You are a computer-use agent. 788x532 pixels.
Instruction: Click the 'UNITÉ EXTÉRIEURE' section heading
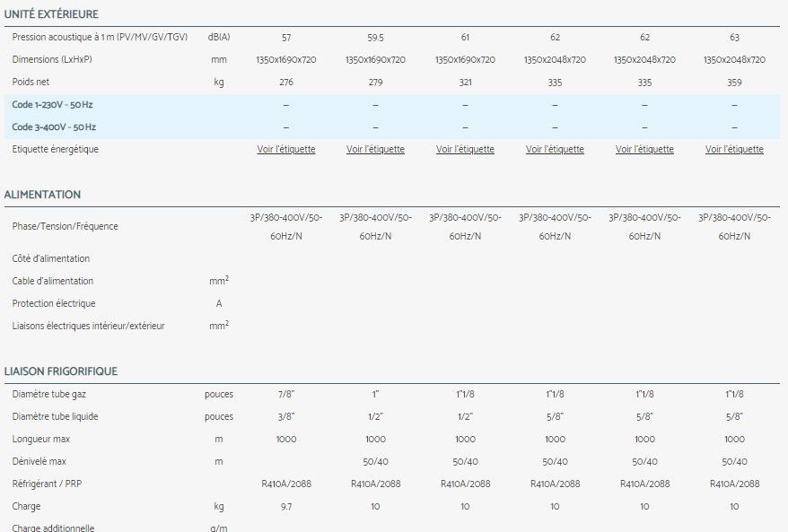pyautogui.click(x=51, y=15)
